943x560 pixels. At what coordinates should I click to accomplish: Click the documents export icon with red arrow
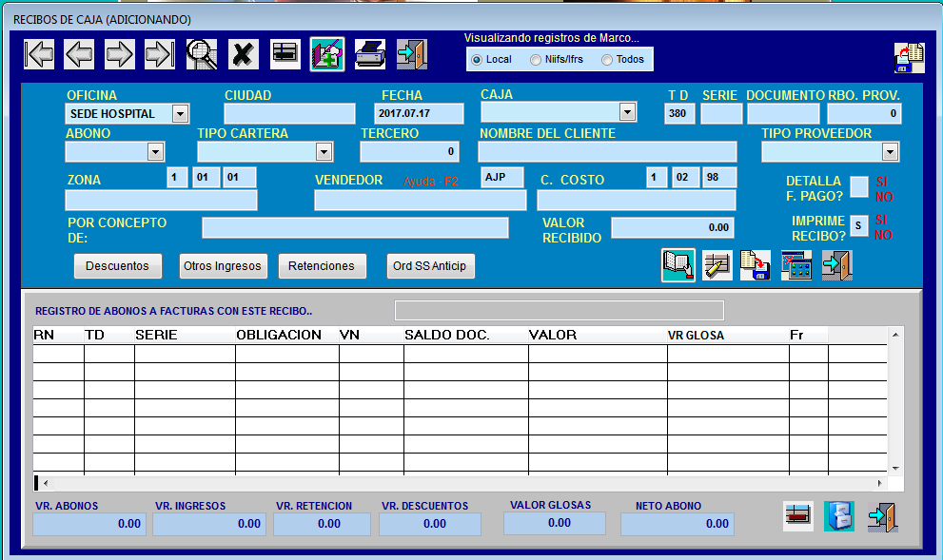coord(909,58)
